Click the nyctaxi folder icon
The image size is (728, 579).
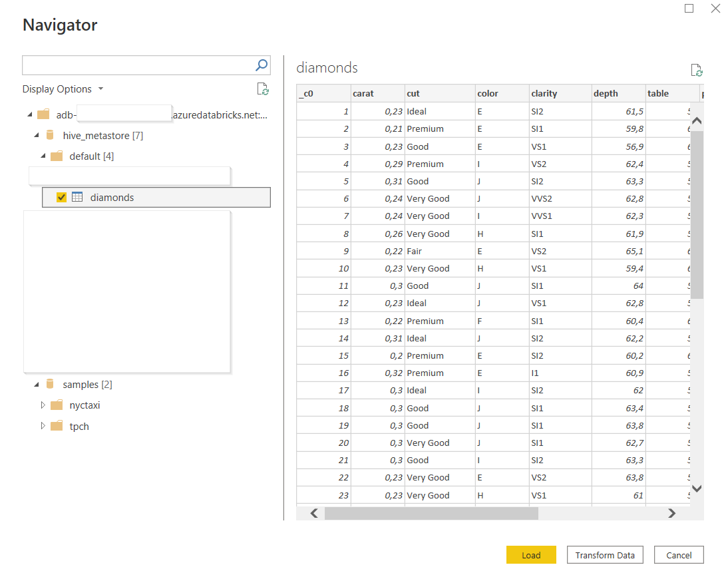coord(57,405)
